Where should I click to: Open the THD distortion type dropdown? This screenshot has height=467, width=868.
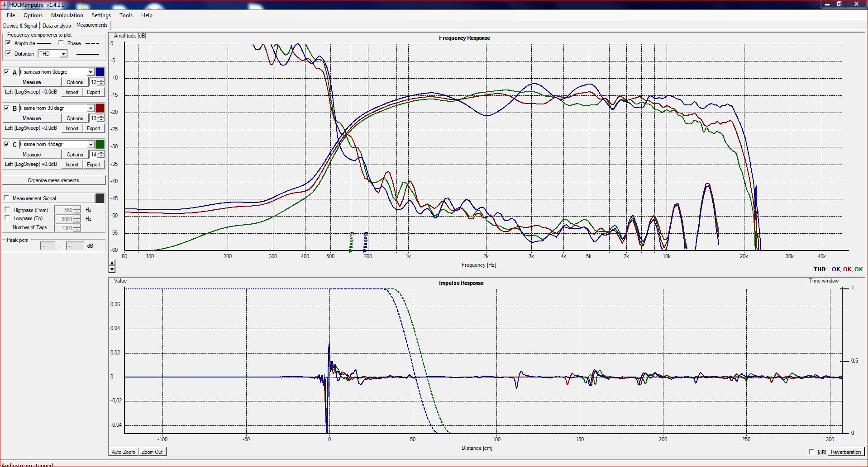(x=63, y=54)
